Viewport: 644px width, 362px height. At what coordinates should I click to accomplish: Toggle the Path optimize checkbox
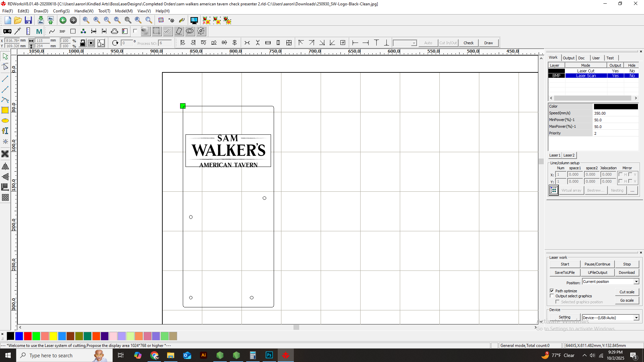(x=552, y=291)
